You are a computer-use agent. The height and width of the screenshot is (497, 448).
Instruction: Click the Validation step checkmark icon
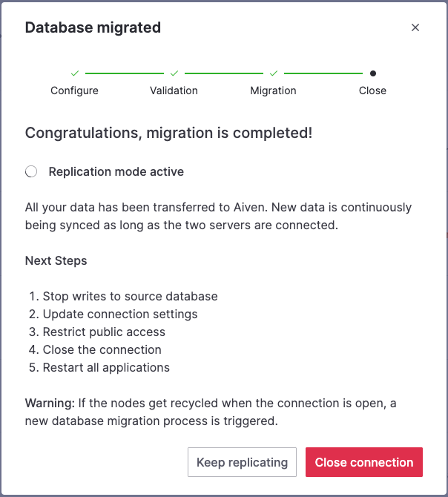pyautogui.click(x=174, y=73)
